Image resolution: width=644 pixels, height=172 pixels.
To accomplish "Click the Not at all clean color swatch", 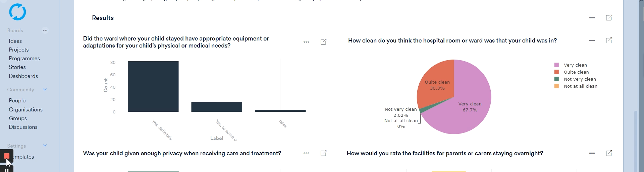I will tap(556, 86).
